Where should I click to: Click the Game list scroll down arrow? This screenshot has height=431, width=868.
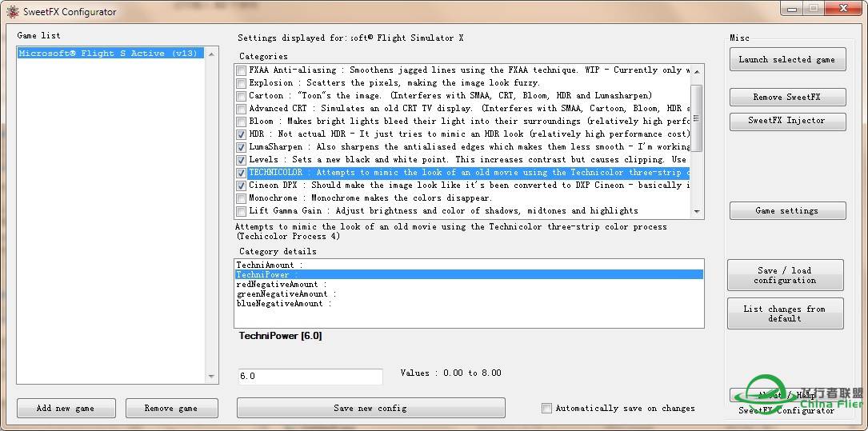(212, 377)
